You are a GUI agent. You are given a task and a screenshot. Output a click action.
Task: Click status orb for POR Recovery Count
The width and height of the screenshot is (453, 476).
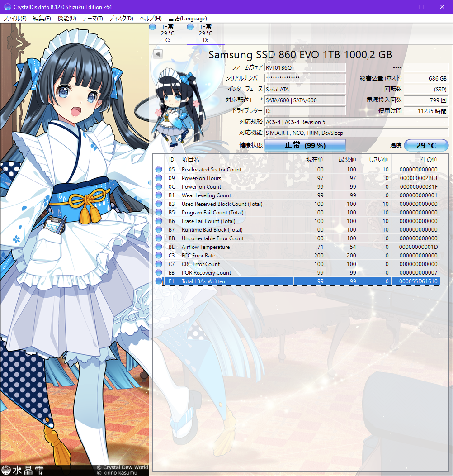(159, 272)
